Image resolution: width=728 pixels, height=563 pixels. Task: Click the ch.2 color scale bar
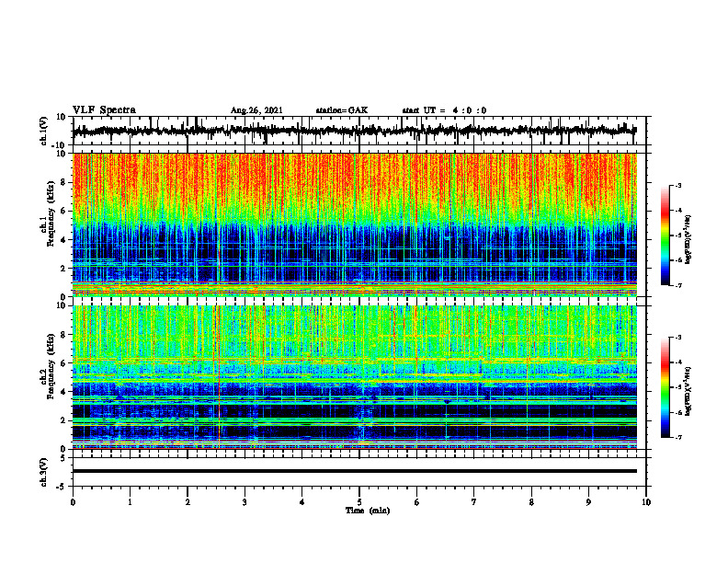tap(665, 387)
